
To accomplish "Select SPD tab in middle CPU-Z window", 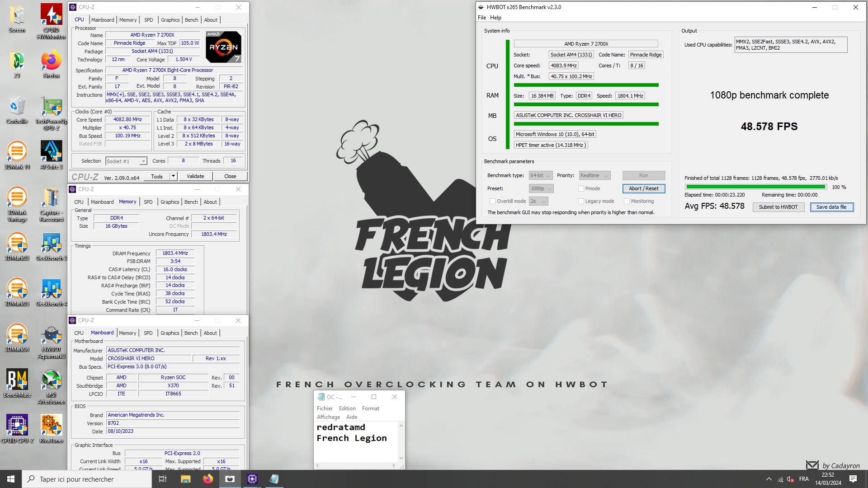I will click(x=148, y=202).
